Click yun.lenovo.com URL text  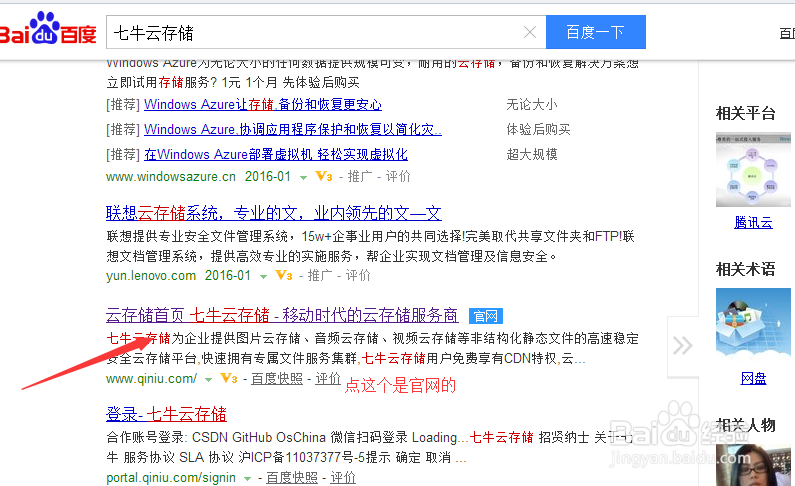click(151, 276)
